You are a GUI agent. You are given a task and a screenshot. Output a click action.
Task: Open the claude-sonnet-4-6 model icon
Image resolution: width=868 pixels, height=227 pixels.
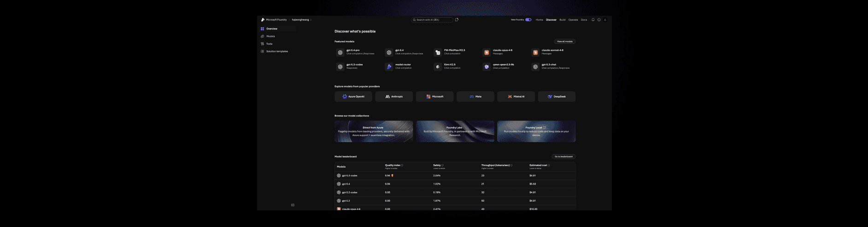[x=535, y=53]
